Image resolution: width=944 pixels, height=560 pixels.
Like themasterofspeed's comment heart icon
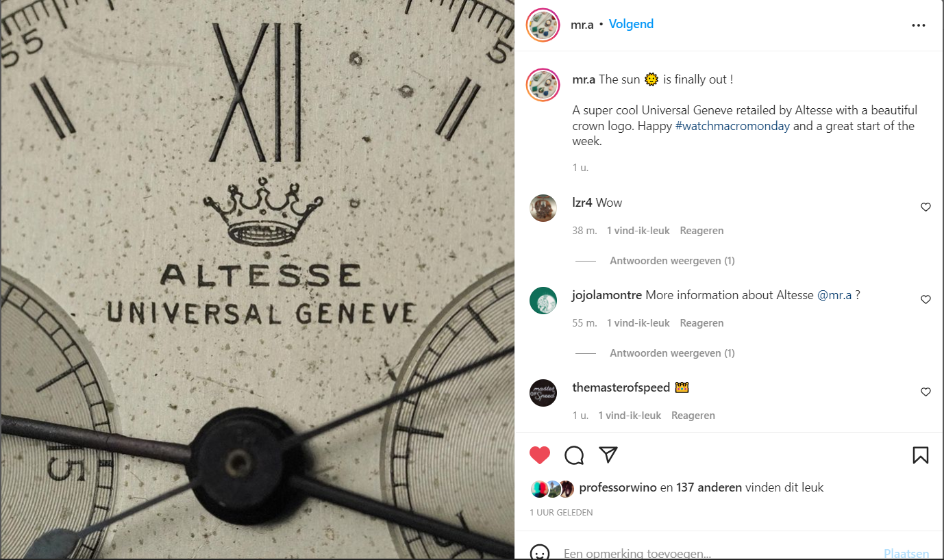tap(926, 392)
